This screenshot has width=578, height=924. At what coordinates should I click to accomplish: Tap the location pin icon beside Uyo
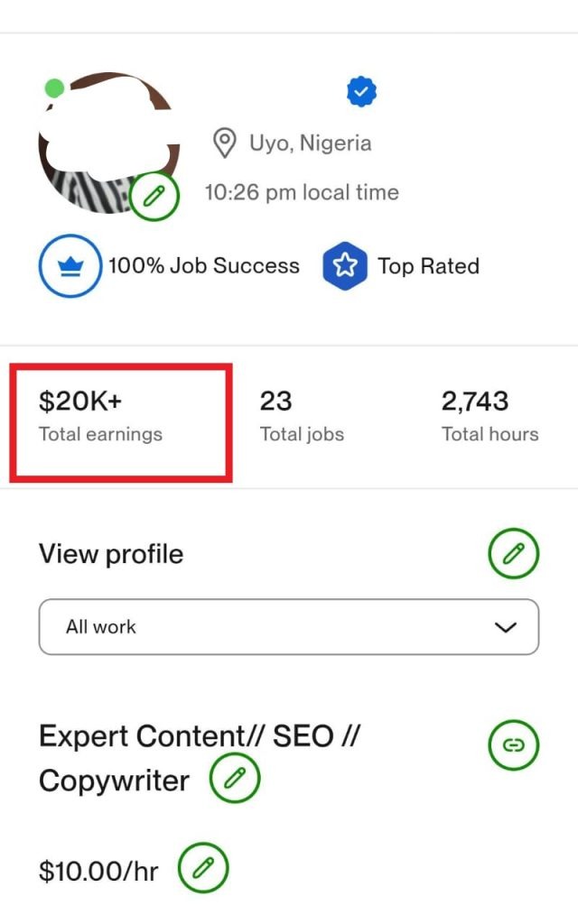[x=223, y=143]
